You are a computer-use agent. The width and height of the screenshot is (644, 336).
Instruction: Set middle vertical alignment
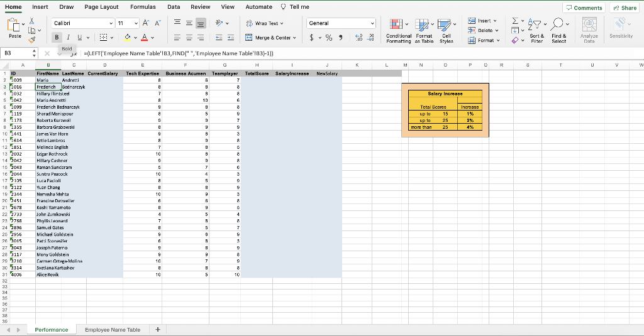click(189, 23)
